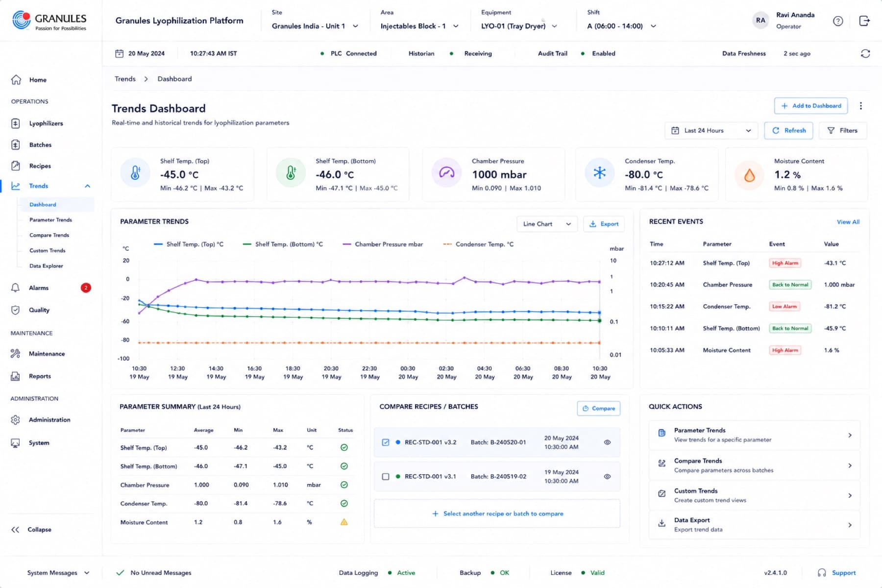
Task: Expand the System Messages dropdown
Action: [58, 573]
